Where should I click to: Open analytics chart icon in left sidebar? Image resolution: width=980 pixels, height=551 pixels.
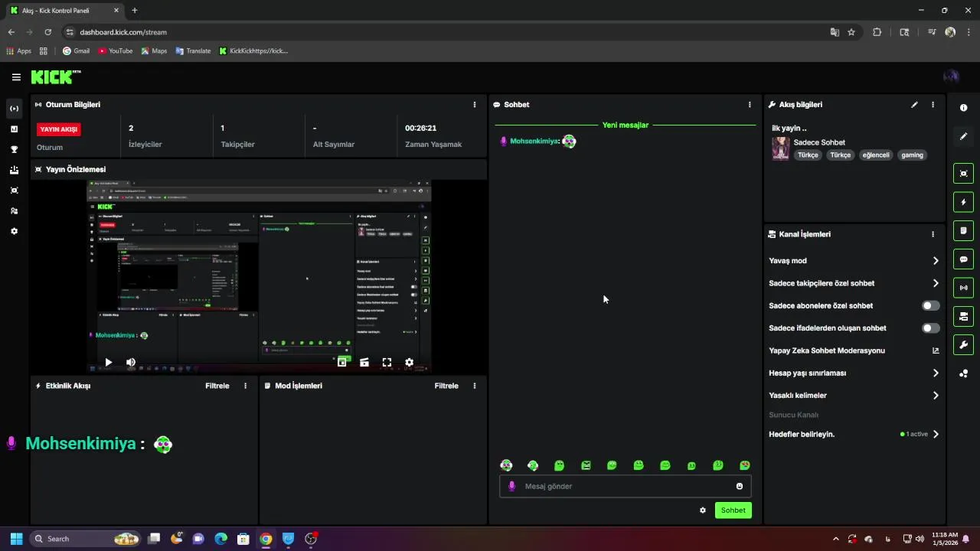click(14, 129)
